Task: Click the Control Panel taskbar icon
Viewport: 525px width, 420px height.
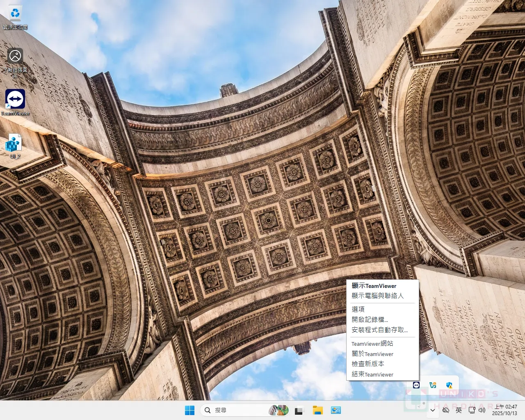Action: [336, 410]
